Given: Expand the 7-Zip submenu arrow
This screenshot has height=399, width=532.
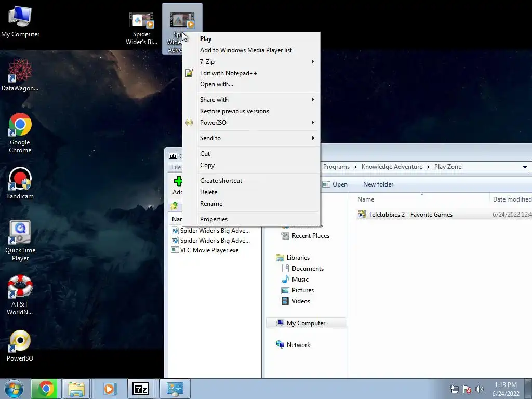Looking at the screenshot, I should 313,62.
